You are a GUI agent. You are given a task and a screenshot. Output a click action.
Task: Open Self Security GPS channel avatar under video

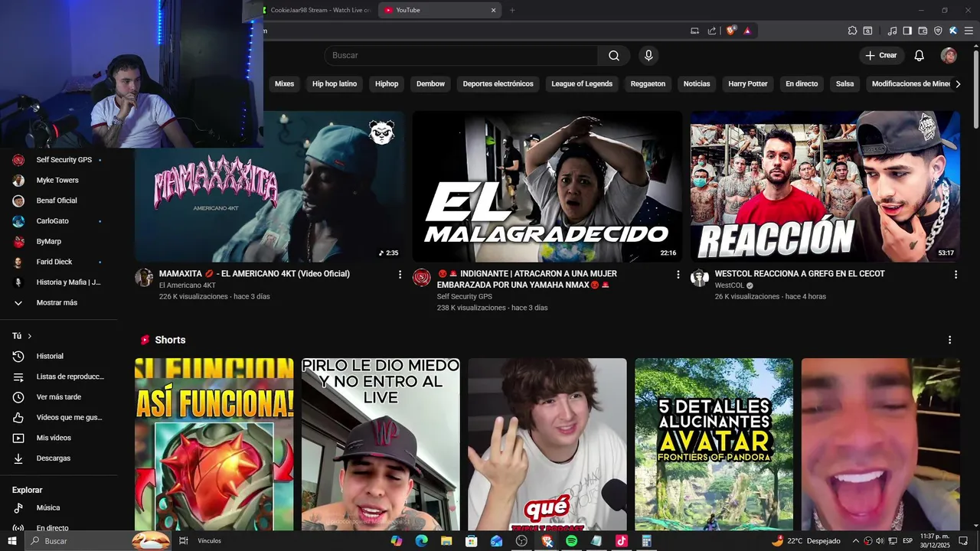coord(422,277)
